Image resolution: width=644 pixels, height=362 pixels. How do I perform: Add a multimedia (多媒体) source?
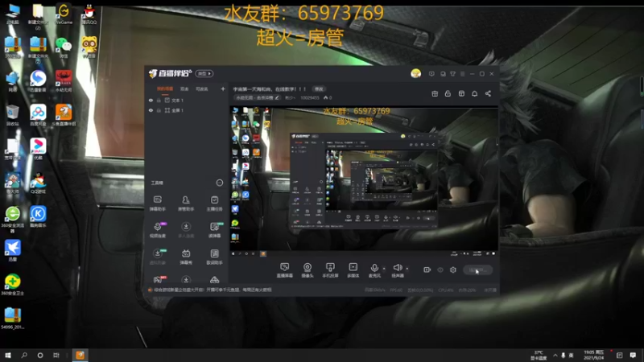[353, 270]
